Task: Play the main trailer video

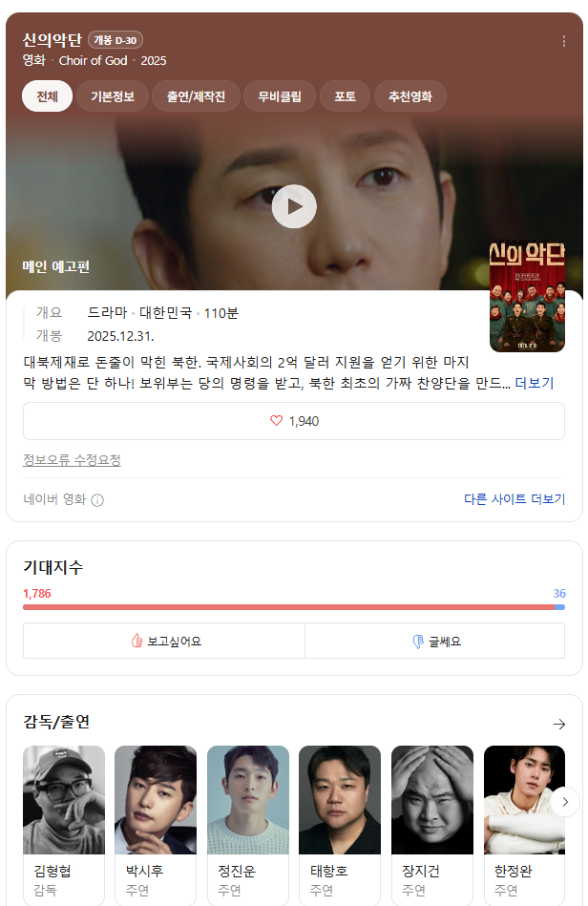Action: tap(294, 206)
